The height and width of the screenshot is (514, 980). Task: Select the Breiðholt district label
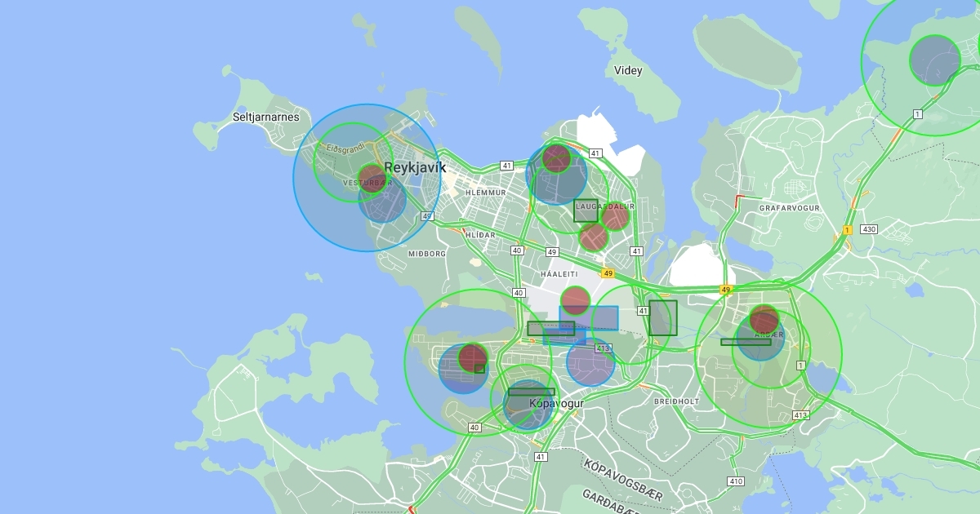[x=676, y=401]
